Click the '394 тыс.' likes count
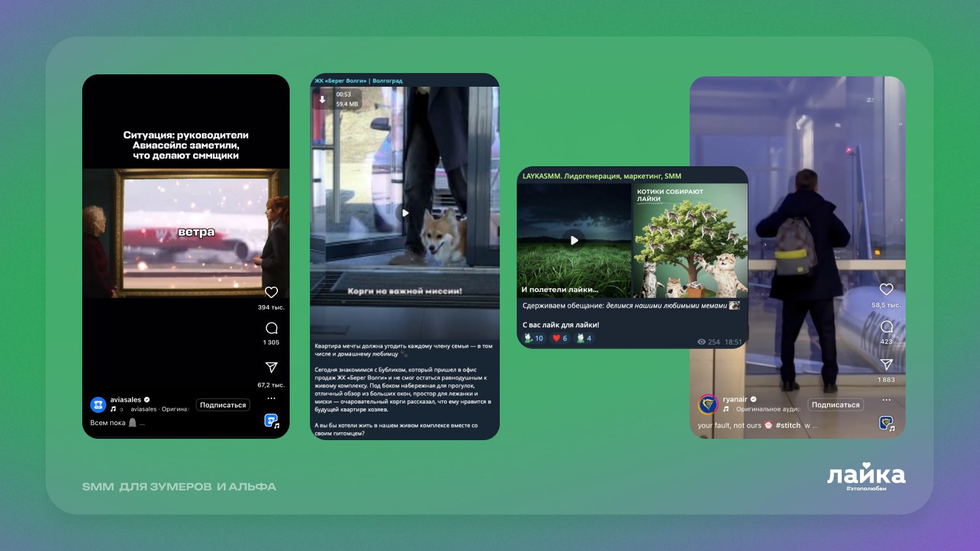 click(x=271, y=307)
